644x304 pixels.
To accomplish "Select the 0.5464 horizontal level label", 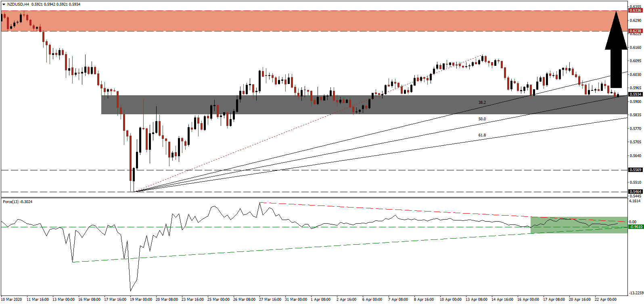I will pos(636,192).
